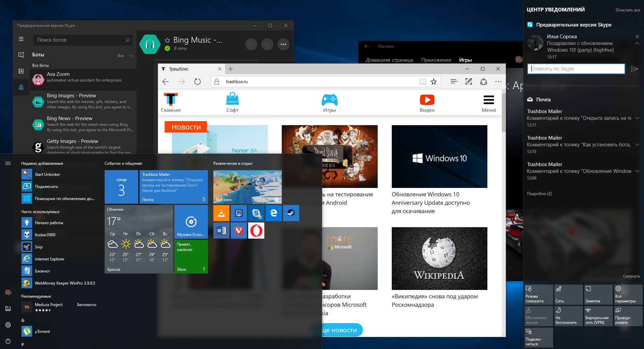Screen dimensions: 644x349
Task: Launch Skype Preview tile in Start menu
Action: [x=256, y=213]
